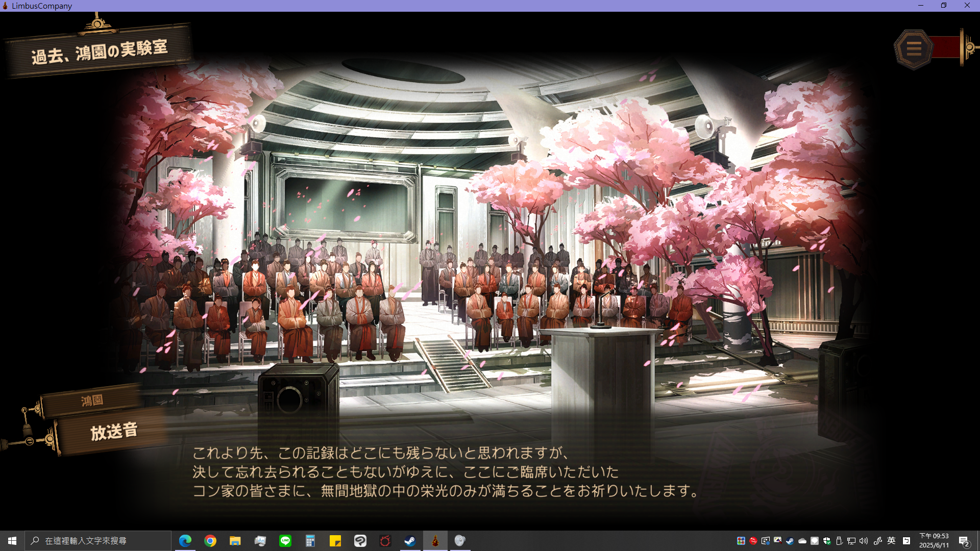Image resolution: width=980 pixels, height=551 pixels.
Task: Toggle the IME mode tray icon
Action: click(906, 541)
